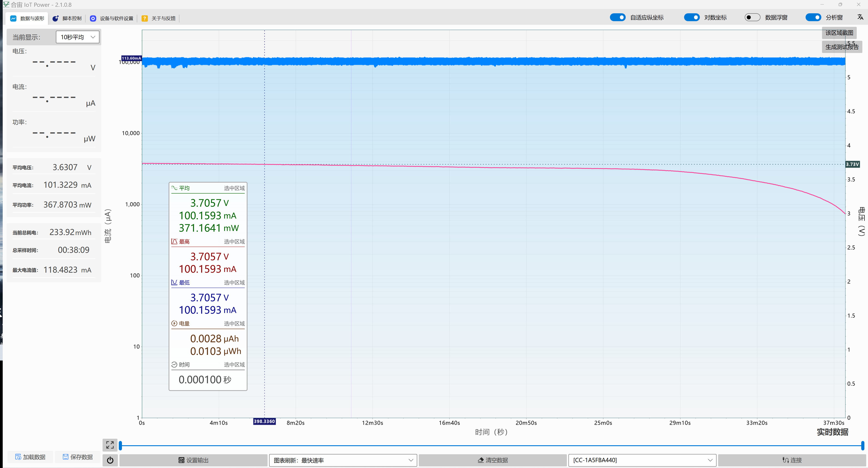The width and height of the screenshot is (868, 468).
Task: Click the 0.000100 秒 time value
Action: coord(205,380)
